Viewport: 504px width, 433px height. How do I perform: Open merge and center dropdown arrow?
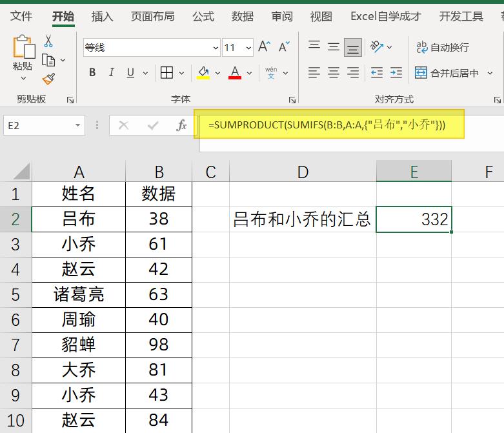tap(490, 74)
